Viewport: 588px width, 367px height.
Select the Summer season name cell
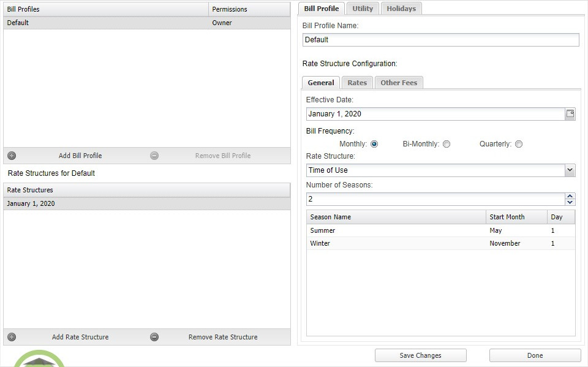coord(396,230)
